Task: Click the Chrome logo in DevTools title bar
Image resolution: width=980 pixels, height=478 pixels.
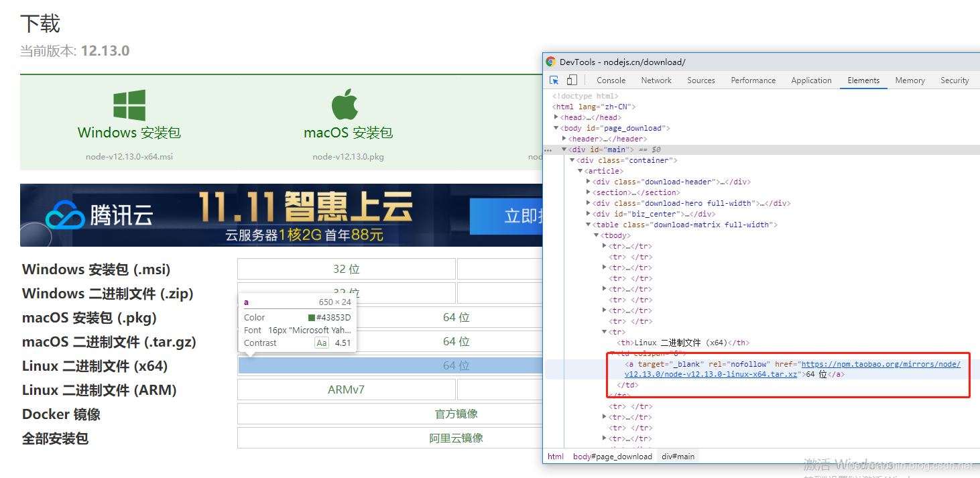Action: 551,62
